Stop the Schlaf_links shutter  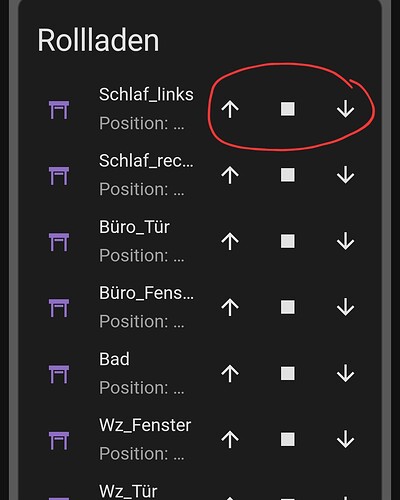[x=288, y=109]
